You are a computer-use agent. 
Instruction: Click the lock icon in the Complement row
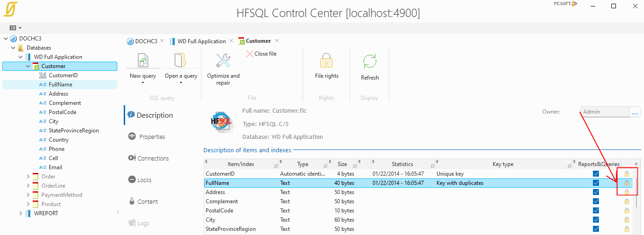pyautogui.click(x=627, y=201)
